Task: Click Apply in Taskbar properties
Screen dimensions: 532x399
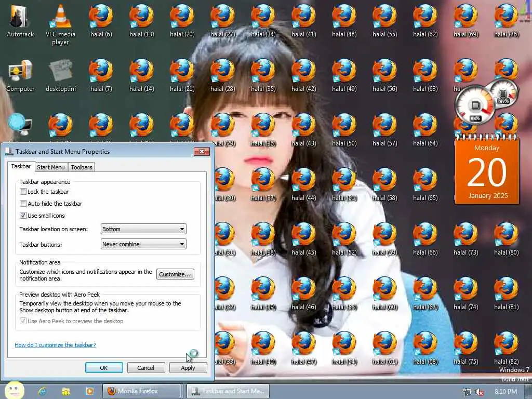Action: [x=188, y=368]
